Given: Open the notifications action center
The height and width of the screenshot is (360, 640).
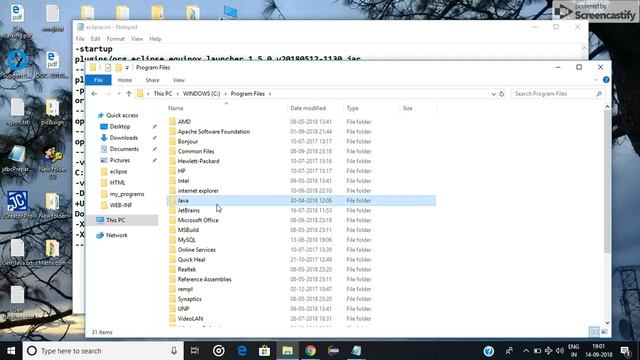Looking at the screenshot, I should coord(625,351).
